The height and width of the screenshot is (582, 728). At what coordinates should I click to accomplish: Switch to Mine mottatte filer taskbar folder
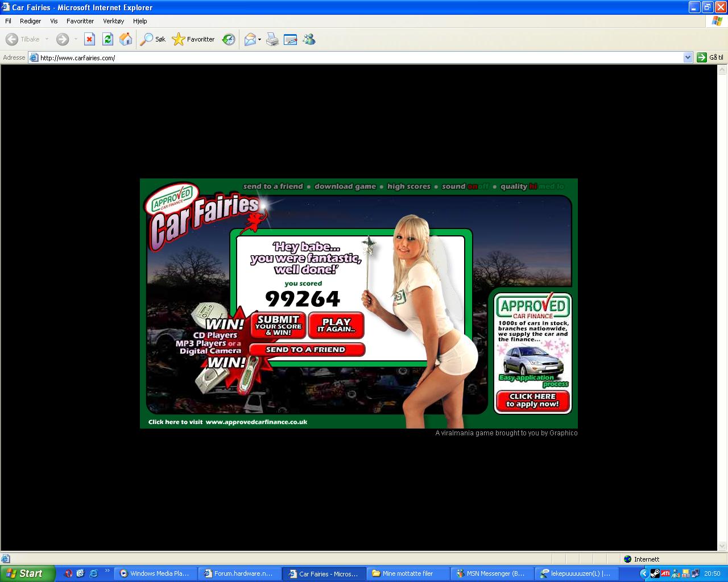point(407,573)
